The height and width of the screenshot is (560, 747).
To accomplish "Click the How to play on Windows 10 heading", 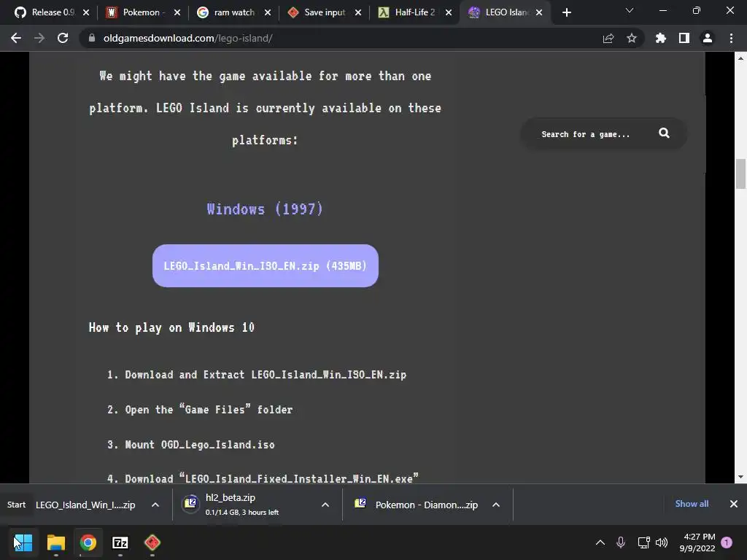I will pyautogui.click(x=171, y=327).
